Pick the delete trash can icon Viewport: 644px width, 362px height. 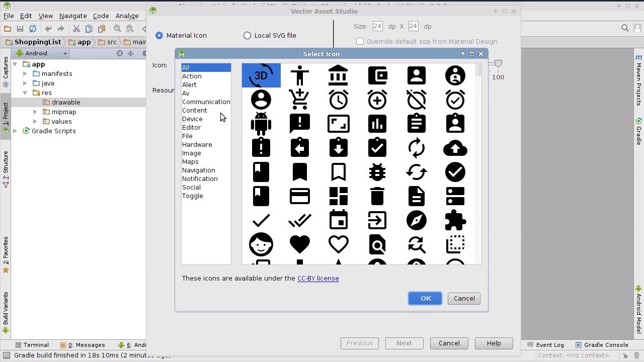[x=377, y=196]
